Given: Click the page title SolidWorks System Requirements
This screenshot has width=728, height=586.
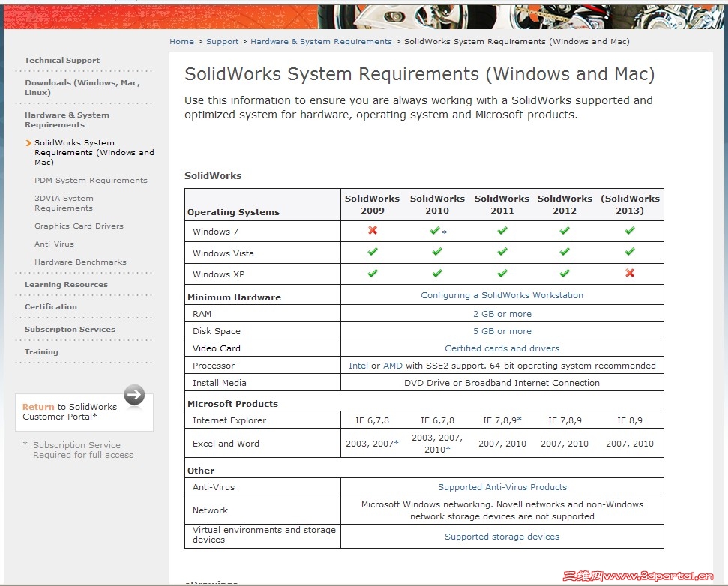Looking at the screenshot, I should (x=420, y=74).
